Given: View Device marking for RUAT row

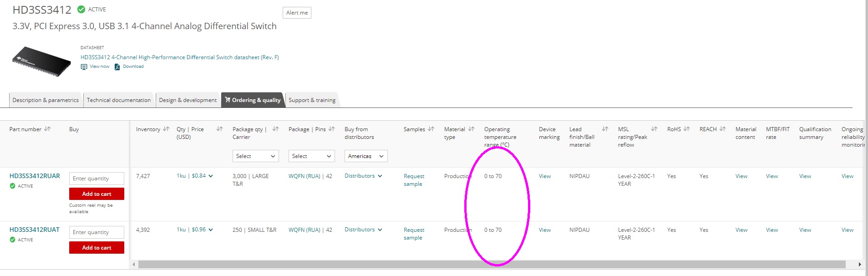Looking at the screenshot, I should tap(545, 230).
